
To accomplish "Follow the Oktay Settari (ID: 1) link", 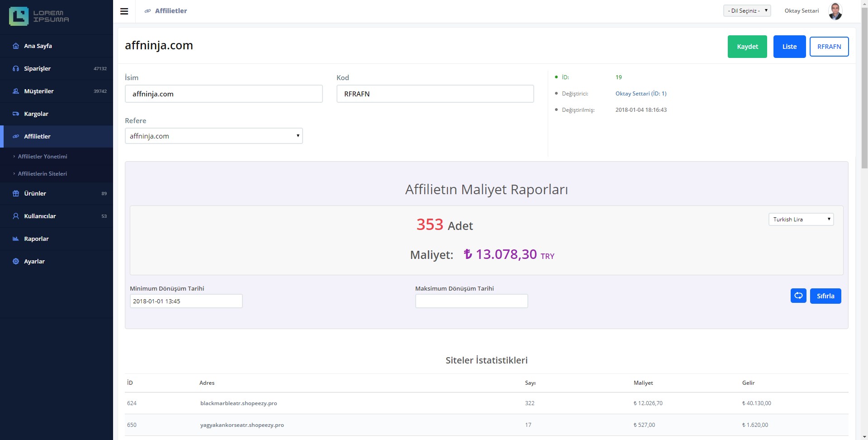I will (640, 93).
